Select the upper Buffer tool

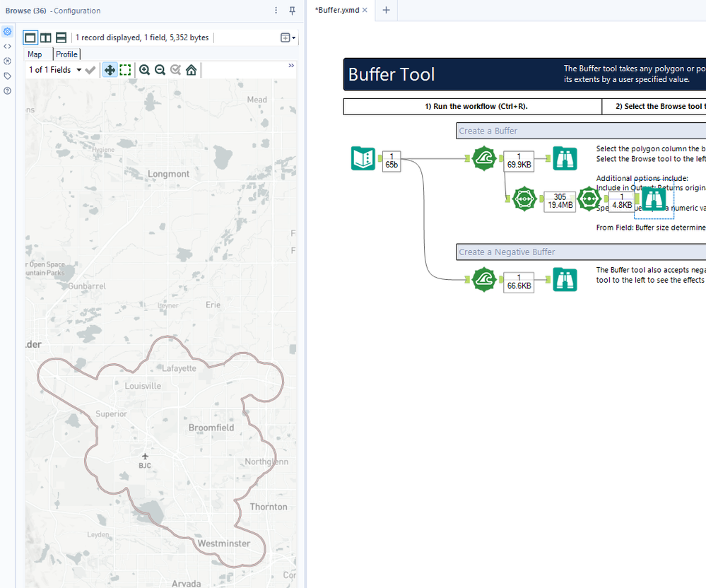(484, 158)
